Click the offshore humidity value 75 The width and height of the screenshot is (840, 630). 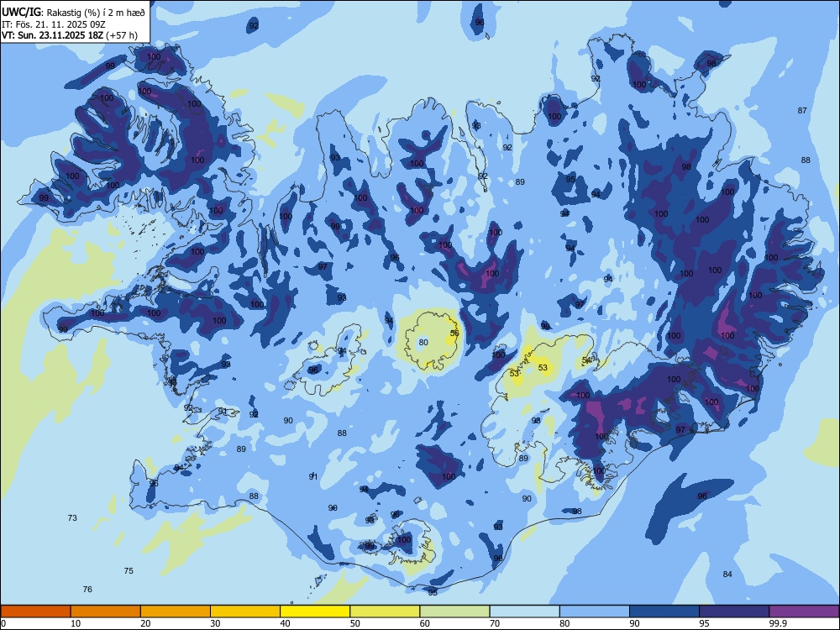(129, 571)
